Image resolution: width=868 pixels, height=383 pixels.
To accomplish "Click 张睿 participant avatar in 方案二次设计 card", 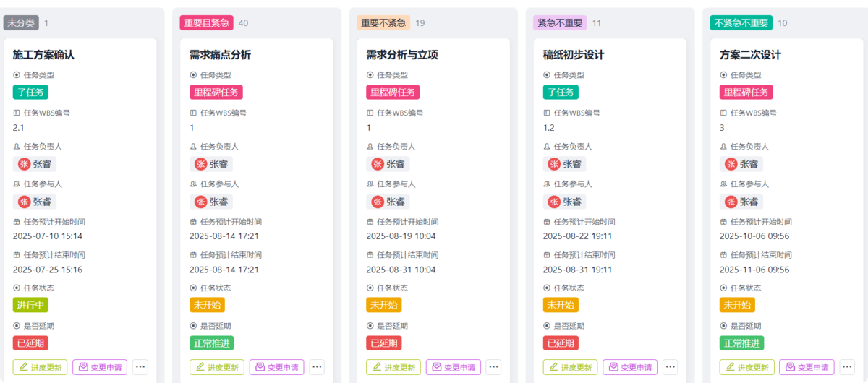I will [x=731, y=202].
